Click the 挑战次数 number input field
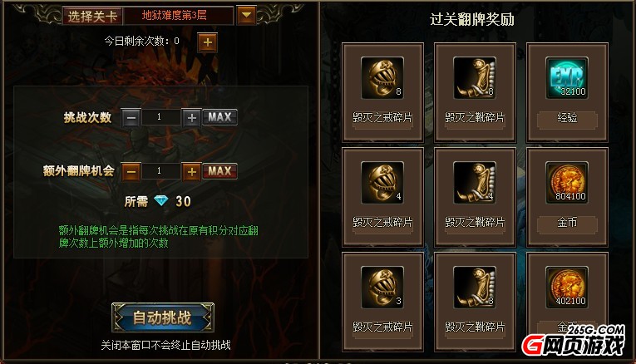 [x=161, y=117]
